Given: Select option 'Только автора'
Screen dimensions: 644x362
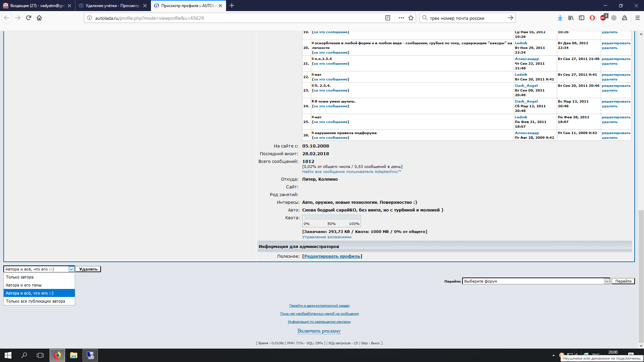Looking at the screenshot, I should [20, 277].
